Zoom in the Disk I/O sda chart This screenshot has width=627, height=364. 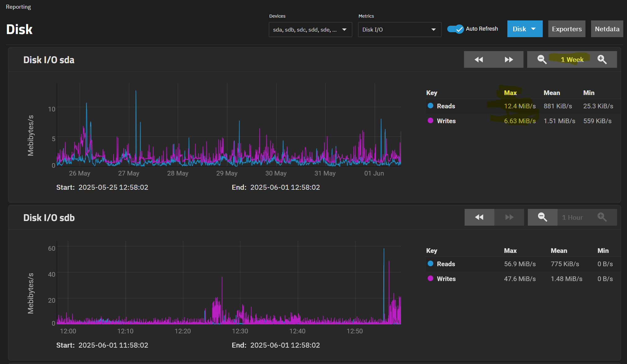click(602, 59)
